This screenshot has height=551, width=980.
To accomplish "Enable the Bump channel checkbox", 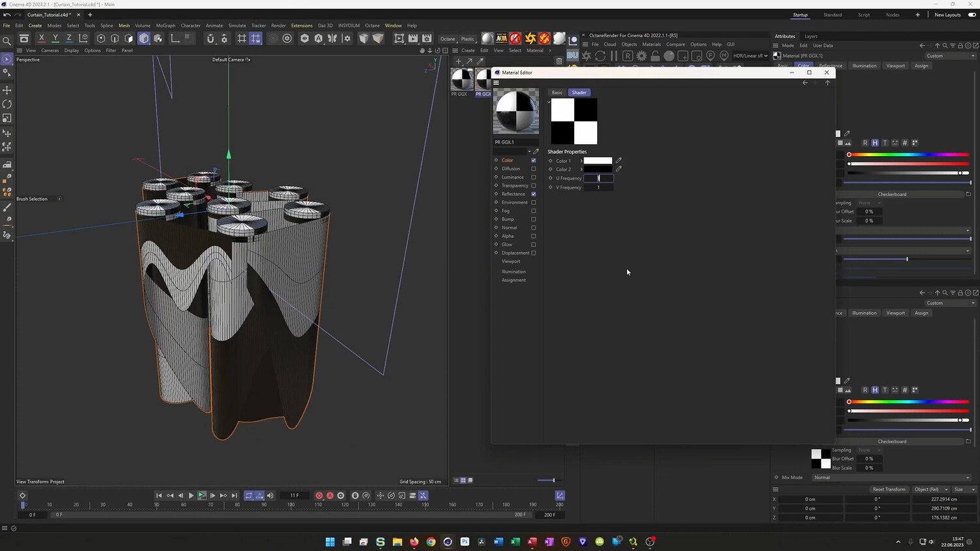I will click(x=534, y=219).
